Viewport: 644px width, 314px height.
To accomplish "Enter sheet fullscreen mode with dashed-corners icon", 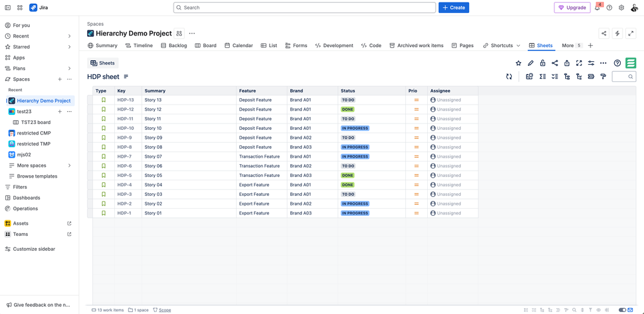I will tap(579, 63).
